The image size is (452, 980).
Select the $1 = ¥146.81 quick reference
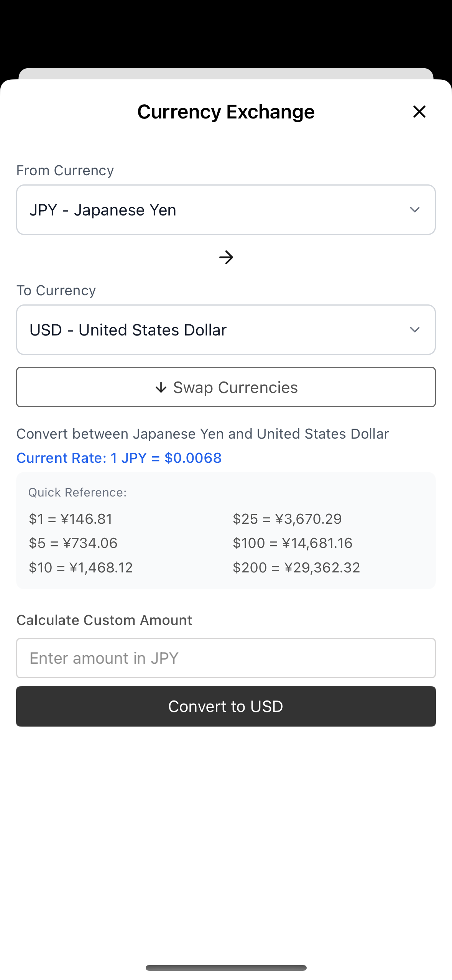click(71, 519)
